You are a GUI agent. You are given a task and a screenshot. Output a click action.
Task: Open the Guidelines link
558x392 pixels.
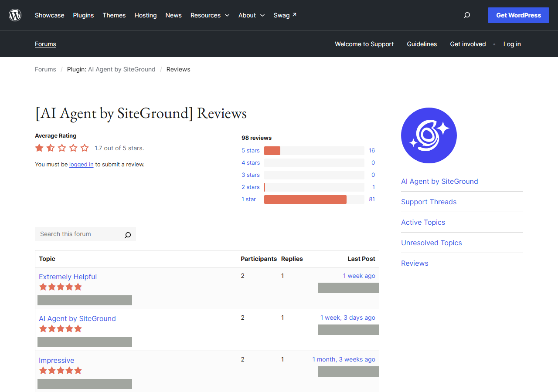[x=422, y=44]
